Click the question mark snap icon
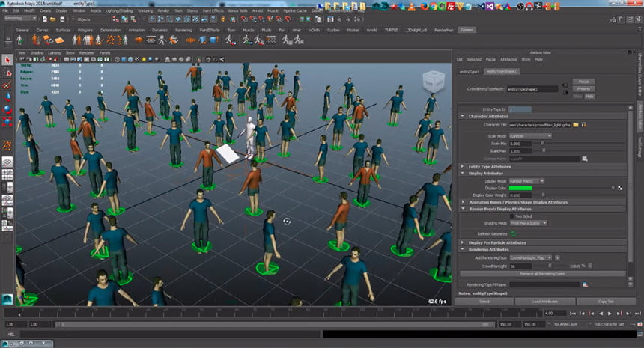644x348 pixels. [213, 19]
